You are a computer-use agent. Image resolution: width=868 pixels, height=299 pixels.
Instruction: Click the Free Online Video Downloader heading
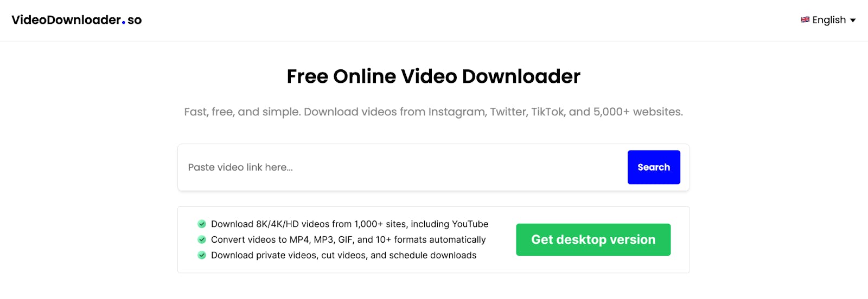[433, 76]
